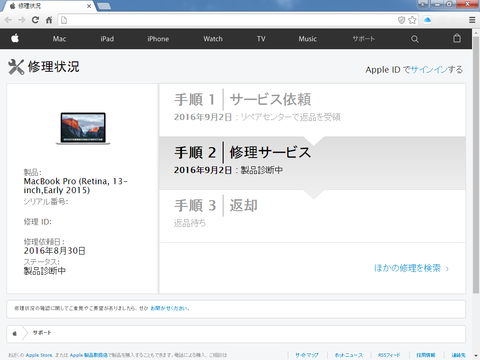Select 手順 3 返却 step

coord(312,216)
